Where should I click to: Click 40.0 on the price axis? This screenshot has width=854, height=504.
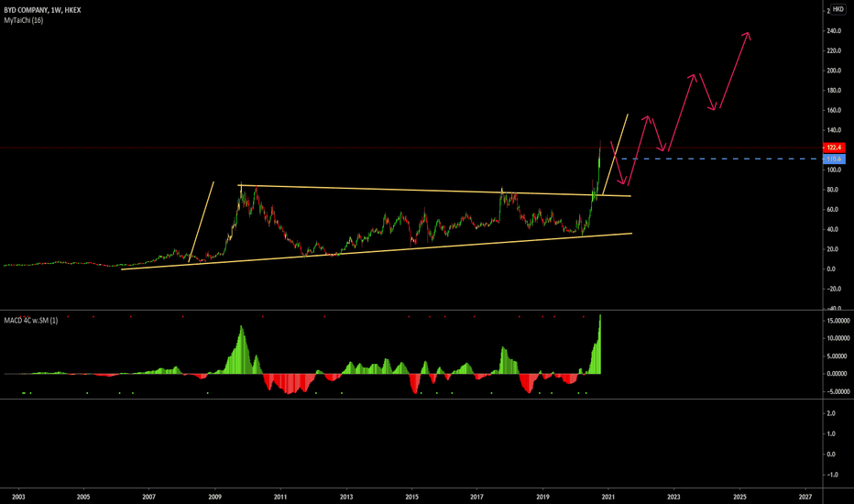tap(832, 229)
